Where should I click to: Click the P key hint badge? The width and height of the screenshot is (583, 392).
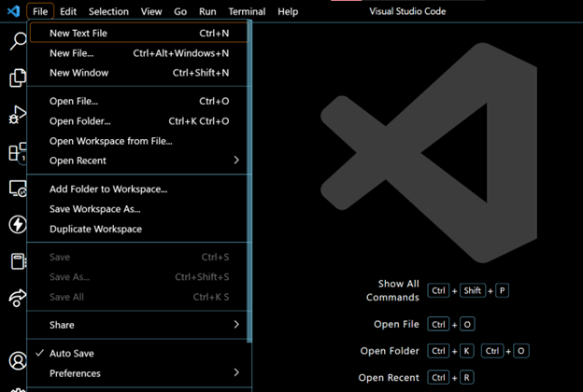[x=503, y=290]
